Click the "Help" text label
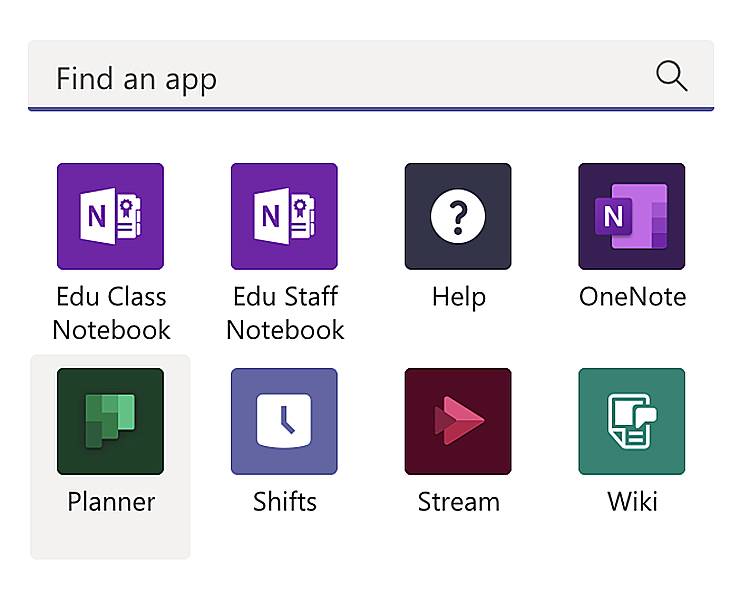The width and height of the screenshot is (740, 602). pyautogui.click(x=459, y=298)
